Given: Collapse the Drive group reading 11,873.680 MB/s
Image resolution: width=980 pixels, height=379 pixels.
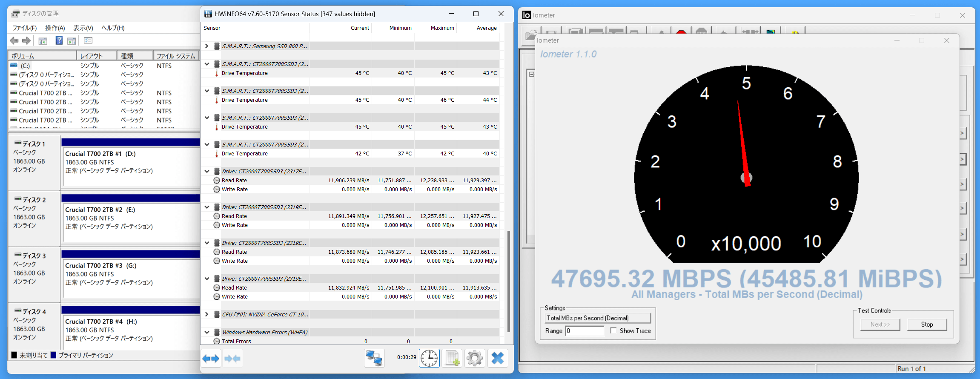Looking at the screenshot, I should (x=206, y=243).
